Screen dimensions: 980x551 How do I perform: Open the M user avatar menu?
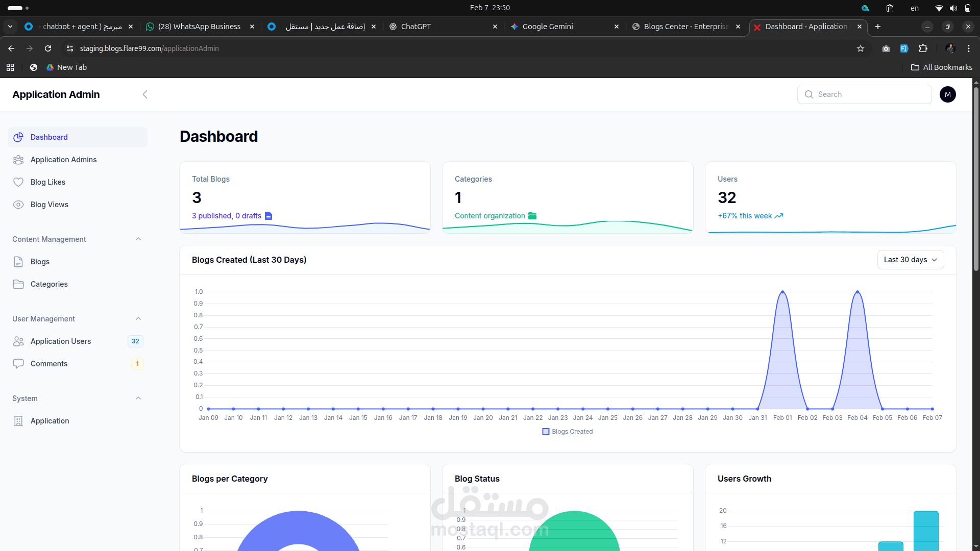click(x=947, y=94)
